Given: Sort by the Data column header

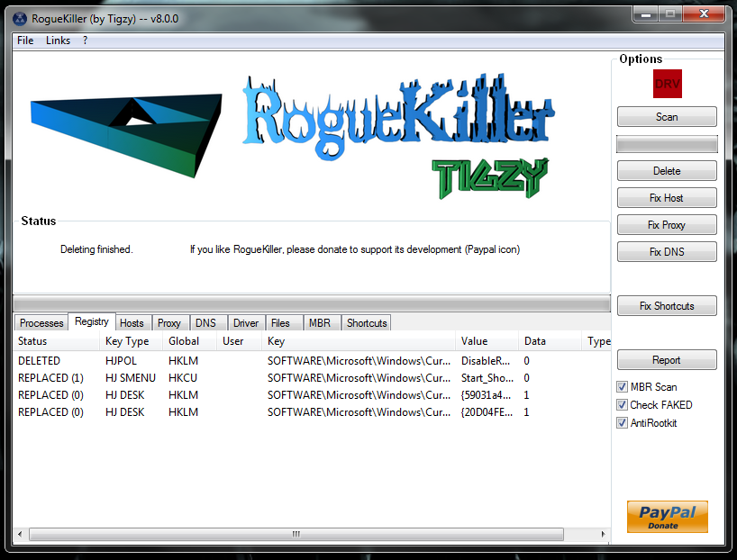Looking at the screenshot, I should (550, 341).
